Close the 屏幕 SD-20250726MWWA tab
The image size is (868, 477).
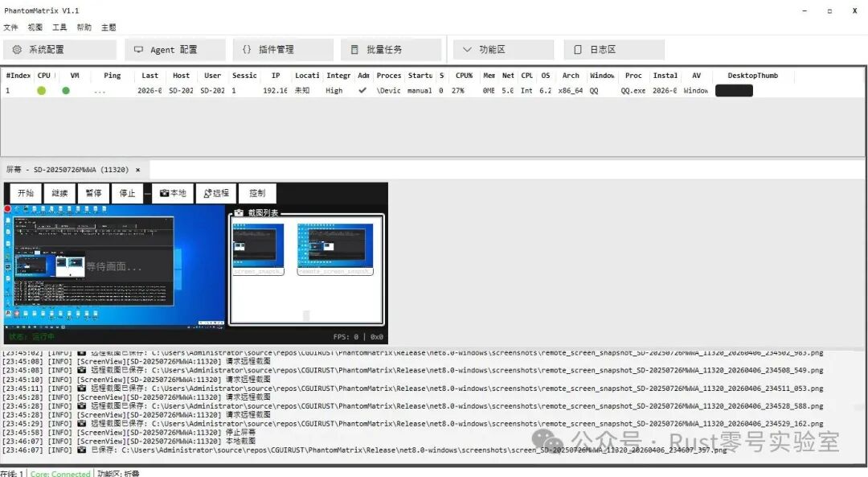click(138, 170)
